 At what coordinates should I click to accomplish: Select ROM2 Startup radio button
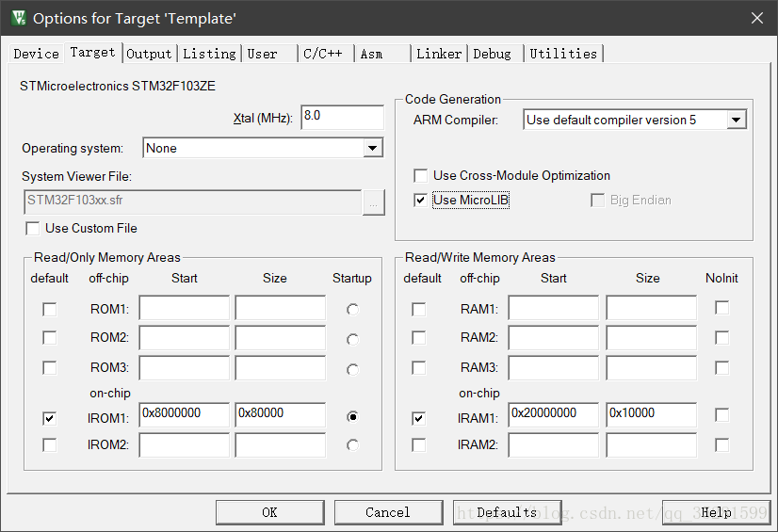[353, 339]
